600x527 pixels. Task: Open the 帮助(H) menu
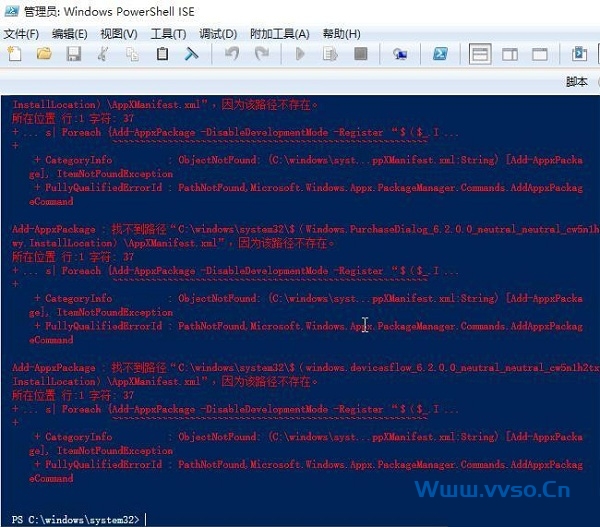coord(340,34)
